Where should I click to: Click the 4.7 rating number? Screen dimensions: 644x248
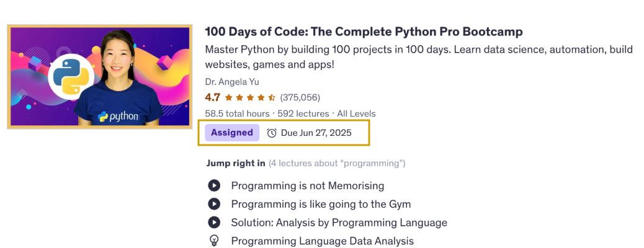click(212, 98)
